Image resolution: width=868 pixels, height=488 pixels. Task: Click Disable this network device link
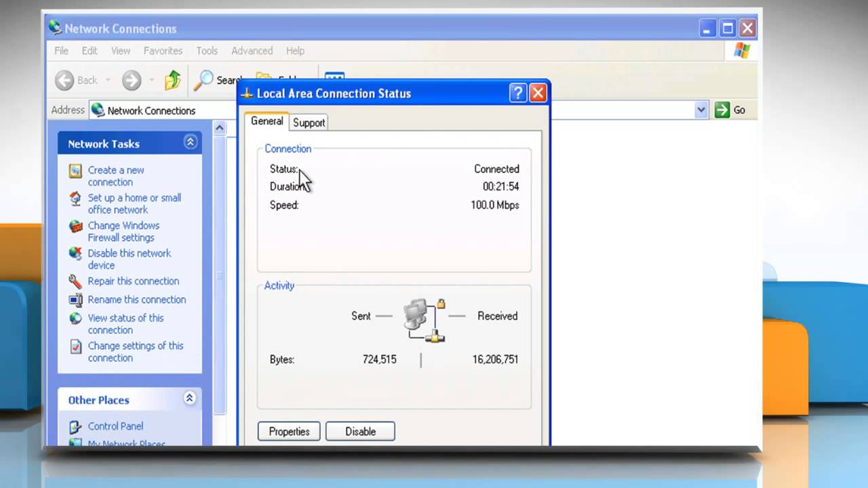click(129, 260)
